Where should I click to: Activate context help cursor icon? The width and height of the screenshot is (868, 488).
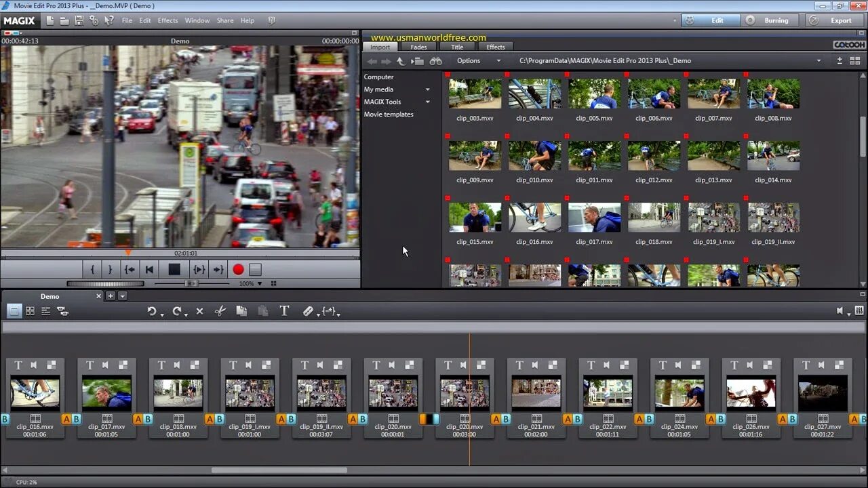pyautogui.click(x=108, y=20)
